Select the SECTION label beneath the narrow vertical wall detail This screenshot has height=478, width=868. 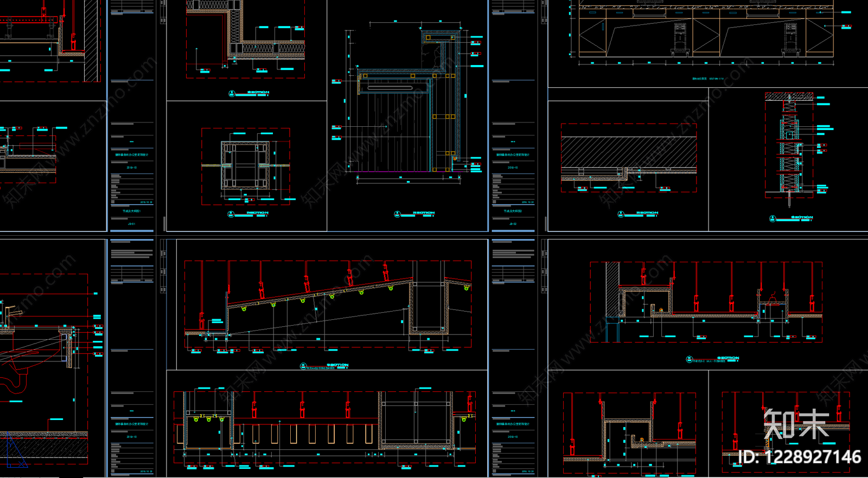[802, 217]
